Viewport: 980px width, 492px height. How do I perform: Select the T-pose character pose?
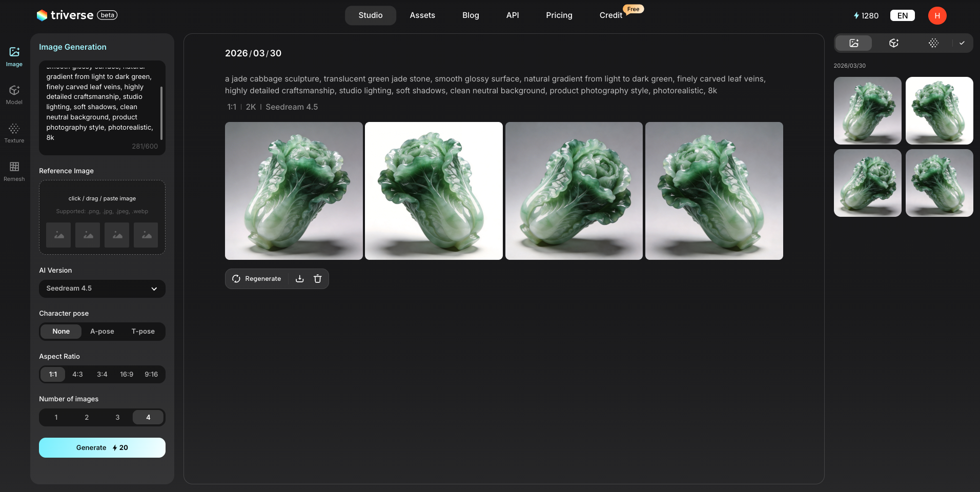143,332
